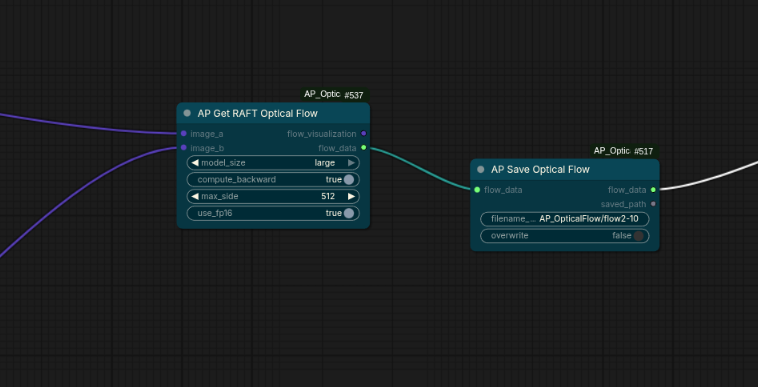The image size is (758, 387).
Task: Click the image_a input label
Action: pos(206,134)
